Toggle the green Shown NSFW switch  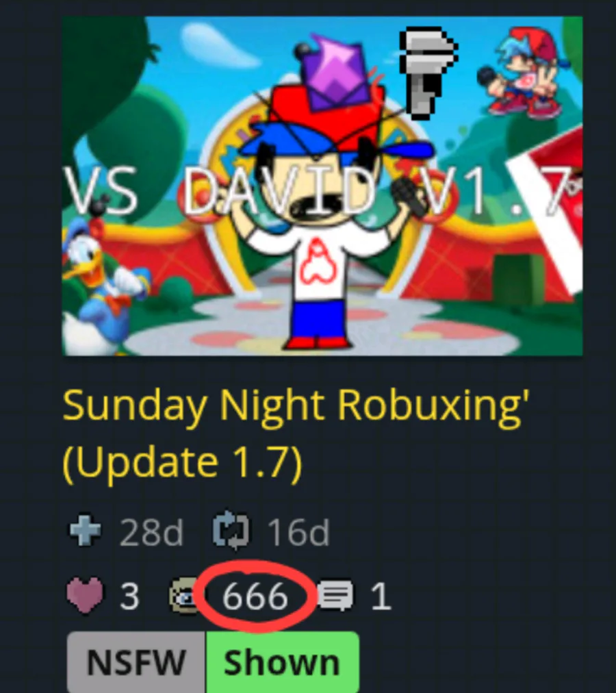(x=283, y=662)
